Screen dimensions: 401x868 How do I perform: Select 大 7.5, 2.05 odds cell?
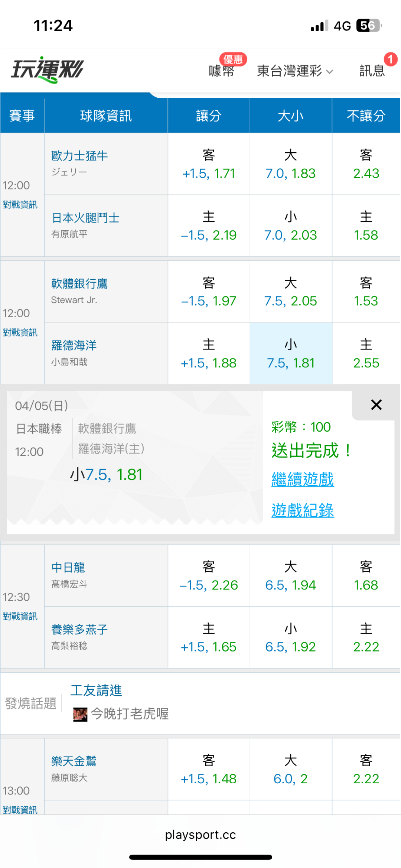(291, 292)
